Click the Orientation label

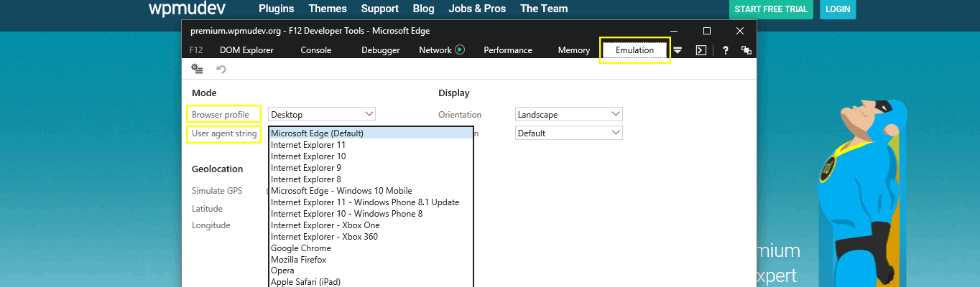460,115
